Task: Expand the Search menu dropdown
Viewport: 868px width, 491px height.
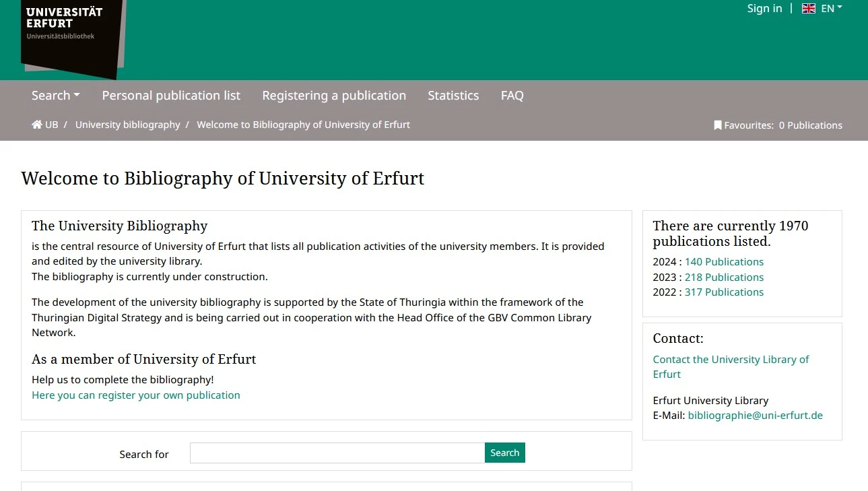Action: point(55,96)
